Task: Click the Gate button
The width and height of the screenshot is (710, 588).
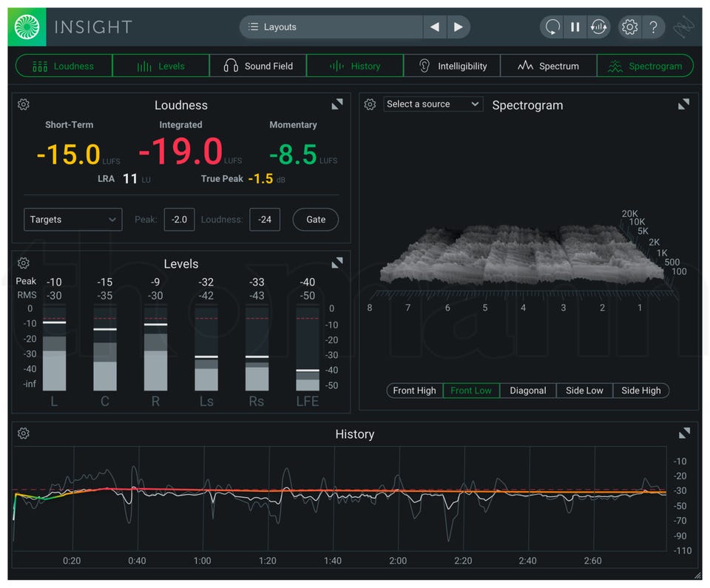Action: pos(316,220)
